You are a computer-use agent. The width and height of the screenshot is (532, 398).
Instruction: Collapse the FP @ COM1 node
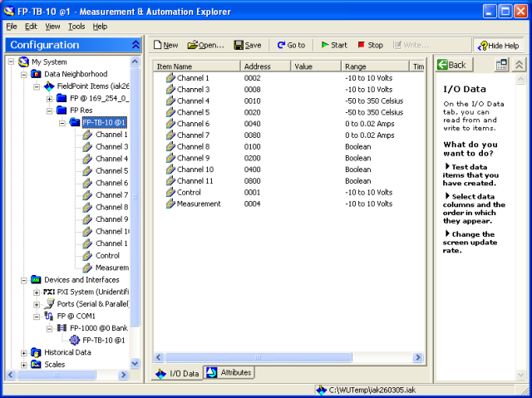[37, 317]
